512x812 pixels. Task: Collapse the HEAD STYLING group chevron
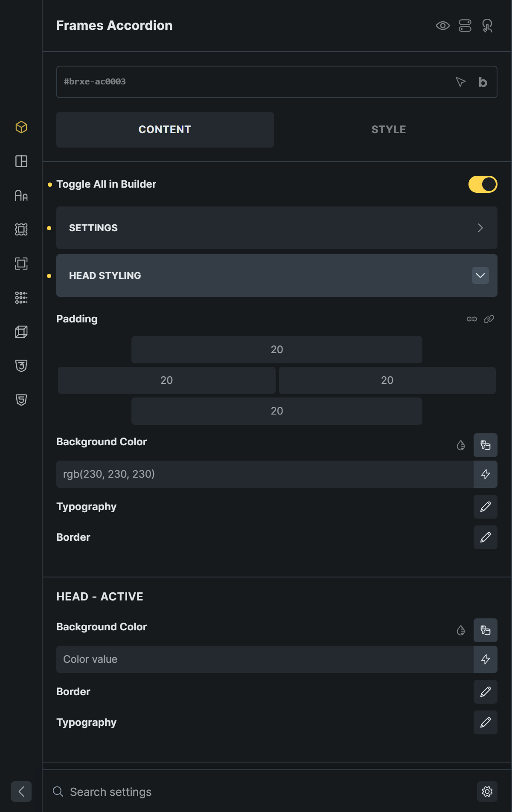click(480, 275)
